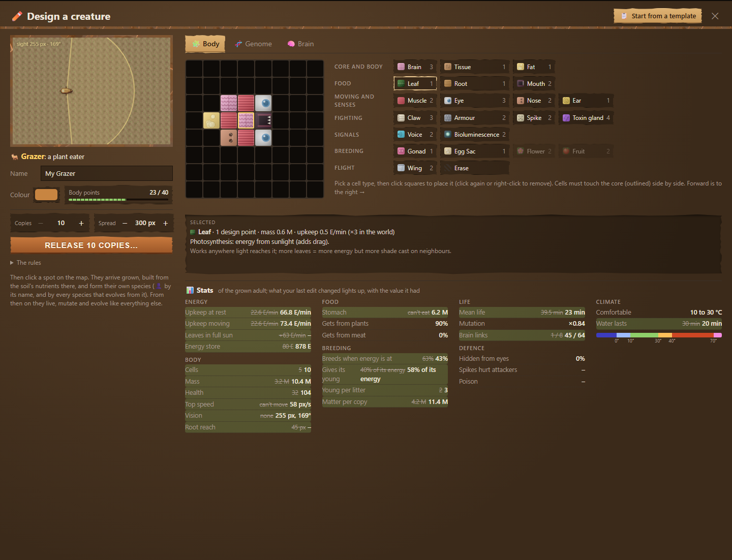Pick the Wing cell type
The height and width of the screenshot is (560, 732).
(x=415, y=168)
